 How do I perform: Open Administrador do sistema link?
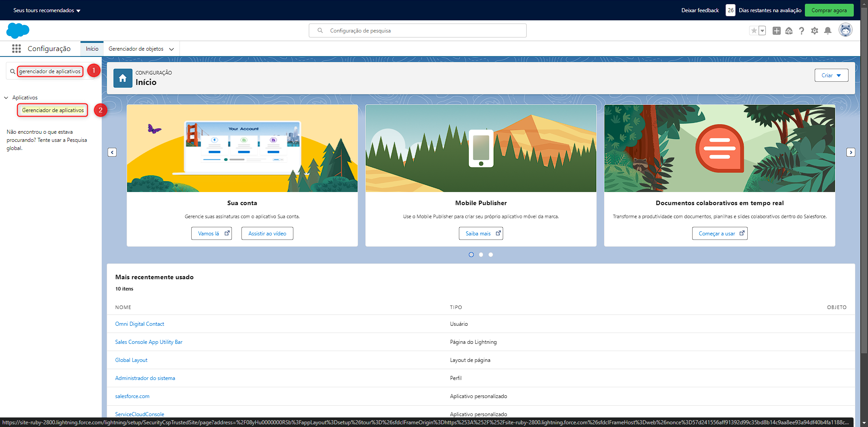point(145,378)
